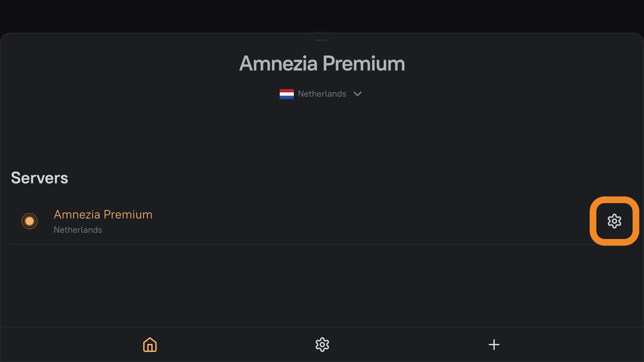The height and width of the screenshot is (362, 644).
Task: Dismiss the drawer via dark top area
Action: tap(322, 15)
